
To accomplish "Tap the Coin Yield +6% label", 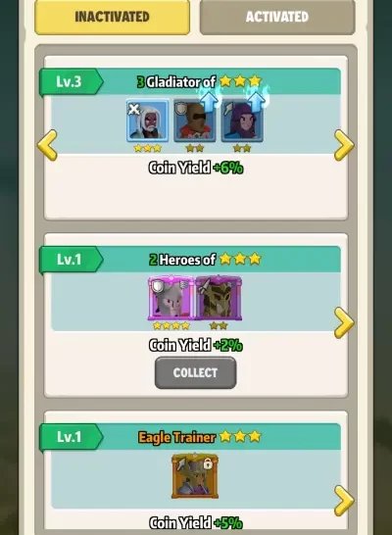I will click(x=196, y=168).
